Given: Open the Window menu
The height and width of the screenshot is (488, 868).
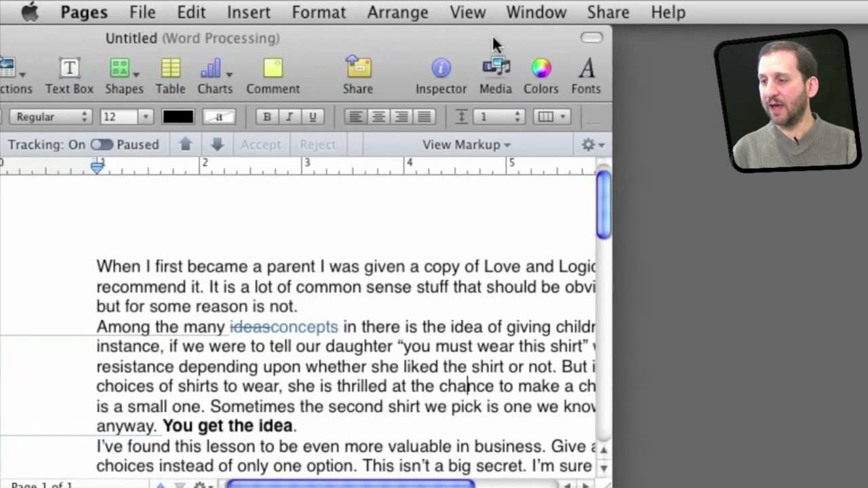Looking at the screenshot, I should pyautogui.click(x=536, y=12).
